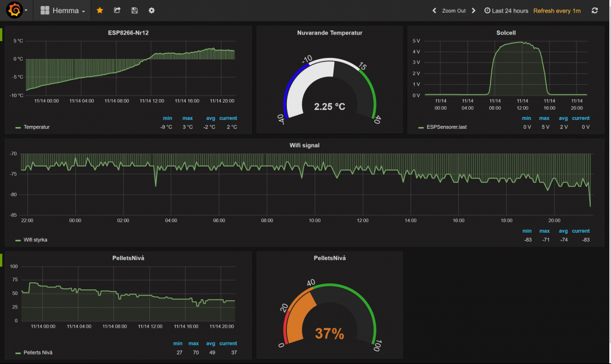The width and height of the screenshot is (611, 364).
Task: Open the Hemma dashboard dropdown
Action: [63, 11]
